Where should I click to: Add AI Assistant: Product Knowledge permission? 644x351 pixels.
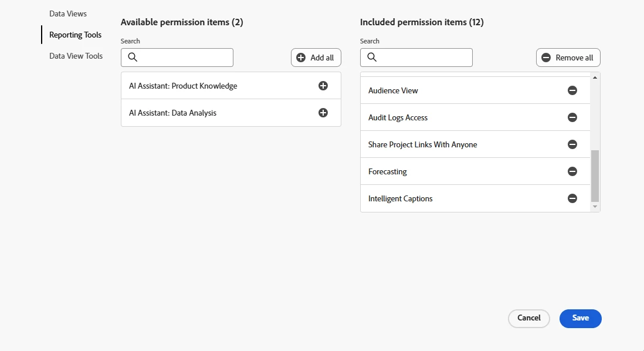pos(323,86)
